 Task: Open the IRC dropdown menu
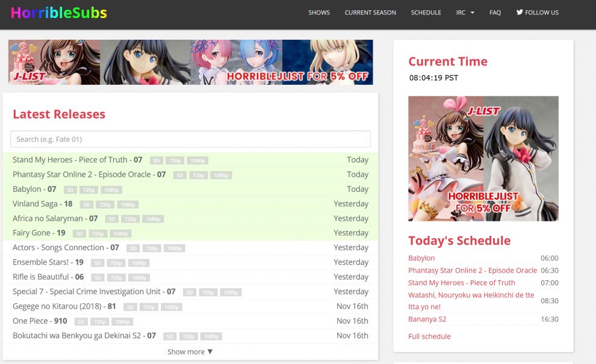(465, 13)
